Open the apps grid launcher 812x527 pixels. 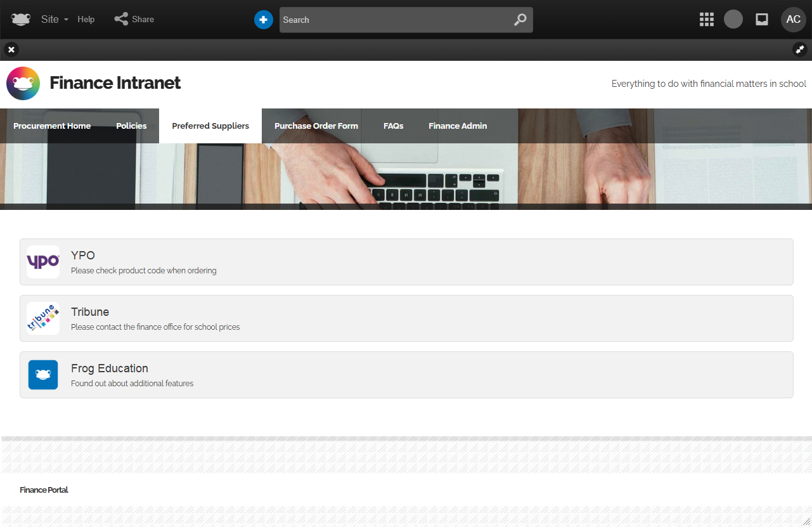pos(706,19)
